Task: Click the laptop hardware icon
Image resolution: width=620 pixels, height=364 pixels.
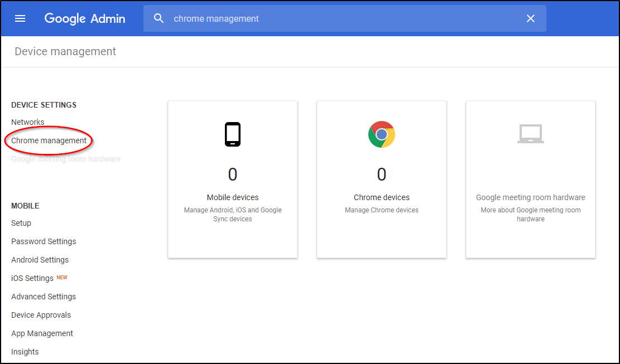Action: tap(531, 134)
